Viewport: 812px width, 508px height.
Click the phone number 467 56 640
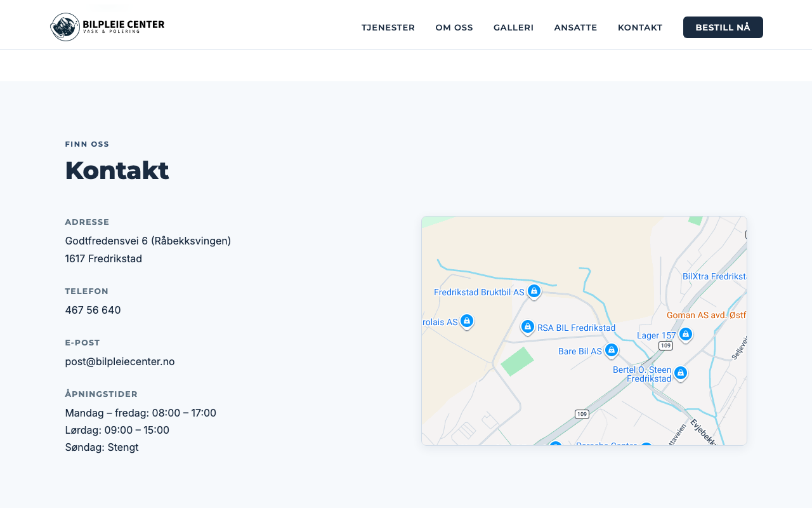point(93,310)
